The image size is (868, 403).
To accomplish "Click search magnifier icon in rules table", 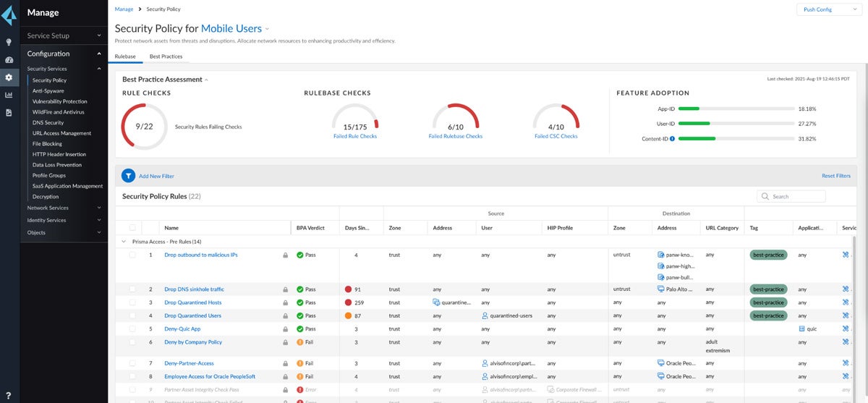I will (765, 196).
